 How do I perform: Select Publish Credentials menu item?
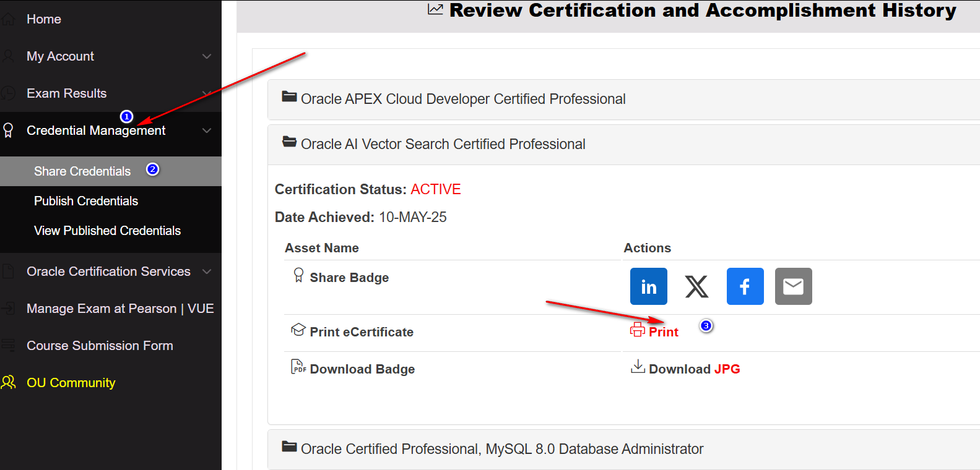(86, 201)
